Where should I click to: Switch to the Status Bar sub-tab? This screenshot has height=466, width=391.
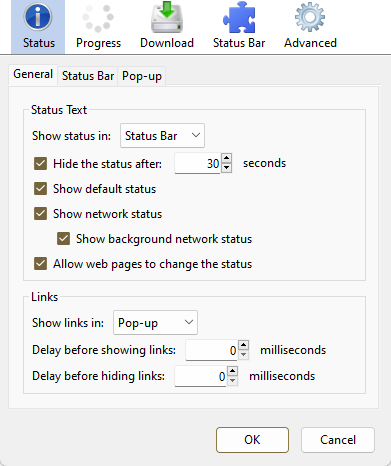[x=88, y=76]
